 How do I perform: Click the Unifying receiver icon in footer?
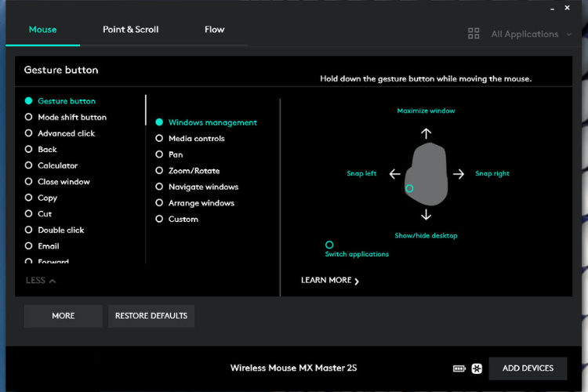coord(477,368)
